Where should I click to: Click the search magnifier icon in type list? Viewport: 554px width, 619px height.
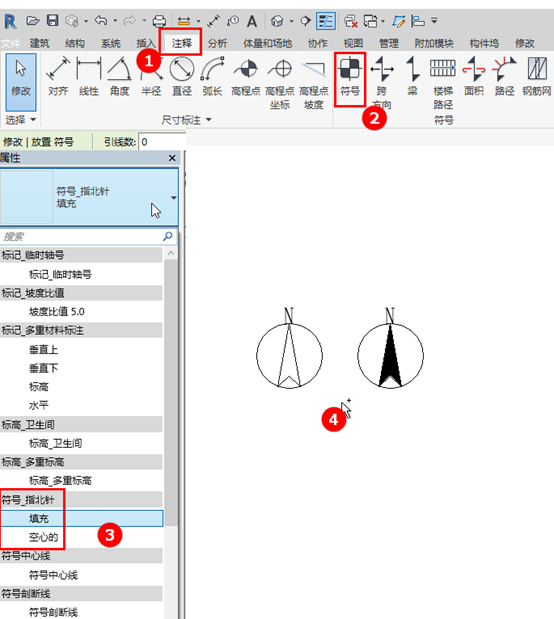(x=168, y=236)
